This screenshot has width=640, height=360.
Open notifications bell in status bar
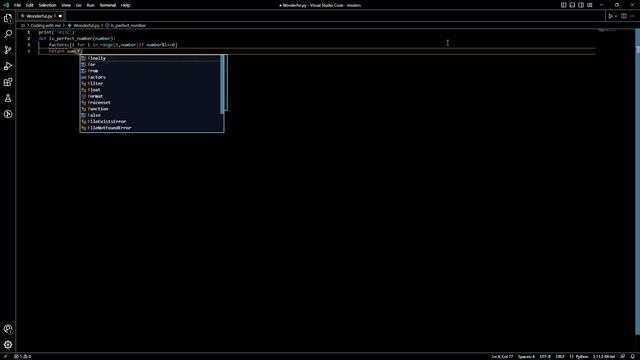632,356
